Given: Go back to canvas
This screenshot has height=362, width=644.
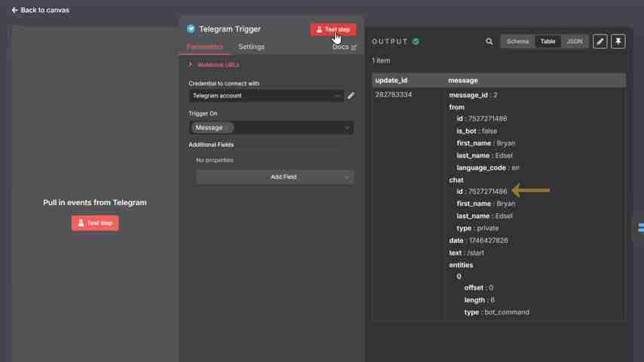Looking at the screenshot, I should (41, 10).
